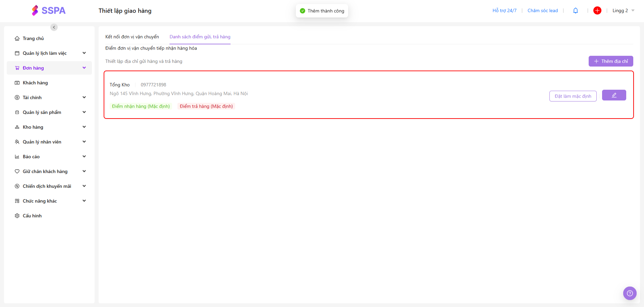Expand Giữ chân khách hàng chevron
644x307 pixels.
point(84,171)
